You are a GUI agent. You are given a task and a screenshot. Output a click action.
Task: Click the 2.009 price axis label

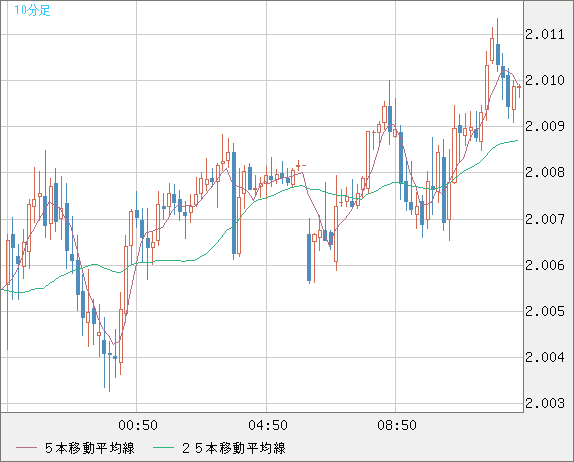[x=545, y=127]
